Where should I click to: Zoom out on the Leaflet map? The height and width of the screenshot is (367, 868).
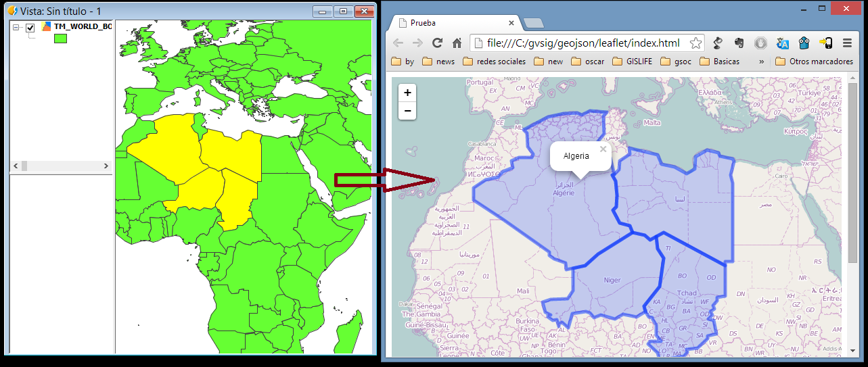[407, 111]
